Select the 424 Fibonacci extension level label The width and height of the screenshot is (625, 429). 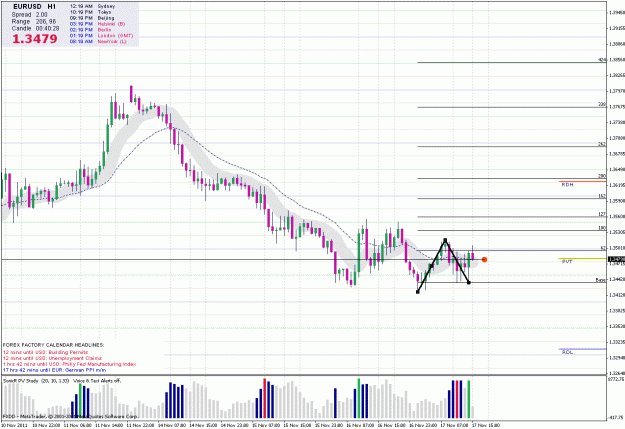602,60
